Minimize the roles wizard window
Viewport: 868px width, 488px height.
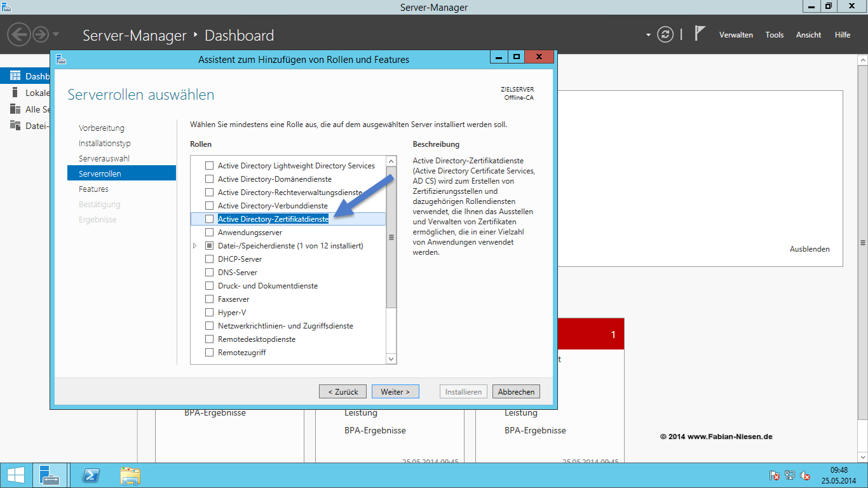(x=499, y=57)
